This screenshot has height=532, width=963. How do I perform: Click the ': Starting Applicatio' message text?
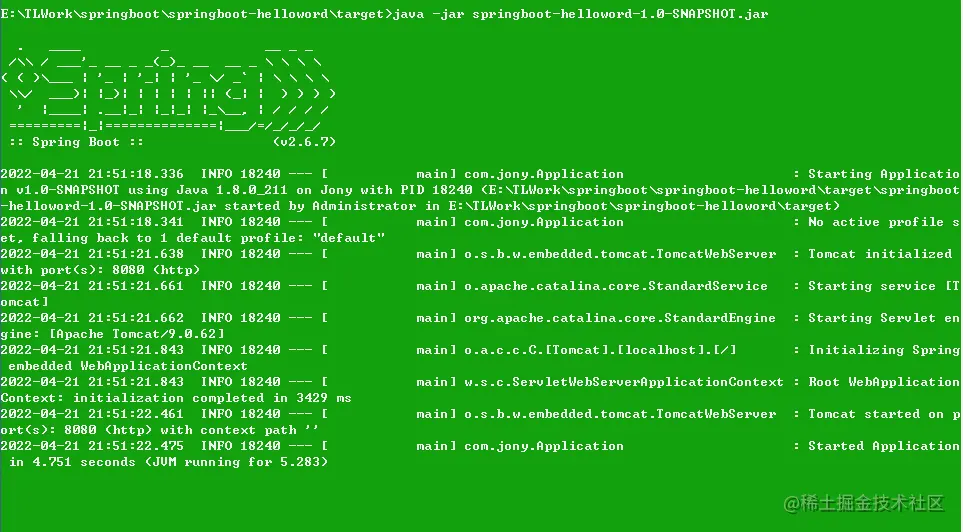click(x=877, y=174)
